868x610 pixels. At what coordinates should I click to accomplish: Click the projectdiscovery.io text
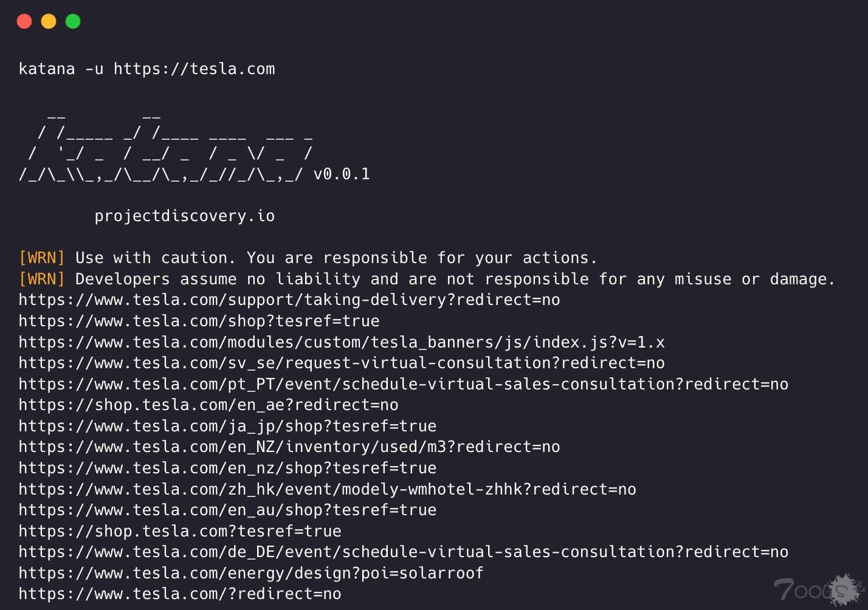pos(185,216)
